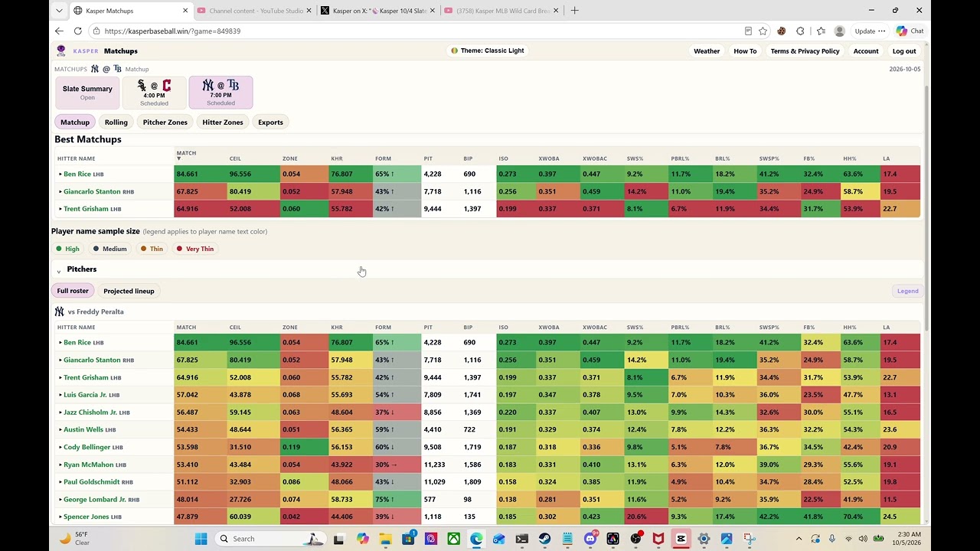The width and height of the screenshot is (980, 551).
Task: Switch to the Hitter Zones tab
Action: pyautogui.click(x=223, y=122)
